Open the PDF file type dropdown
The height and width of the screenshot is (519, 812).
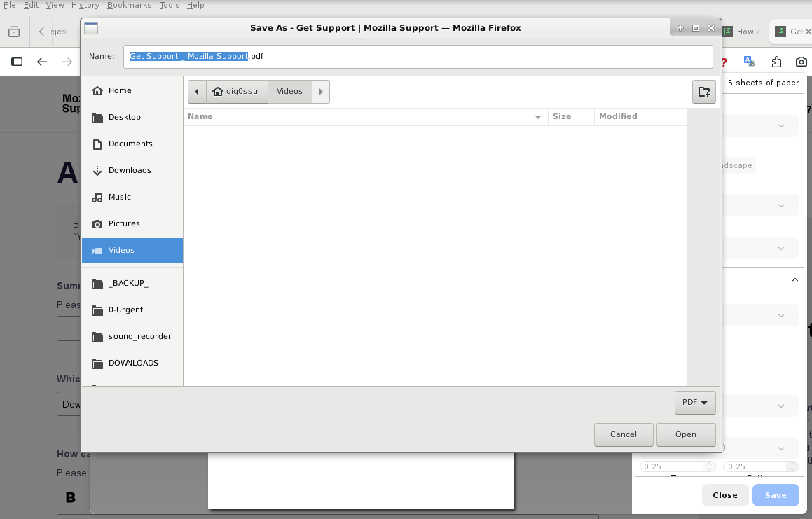[x=695, y=403]
